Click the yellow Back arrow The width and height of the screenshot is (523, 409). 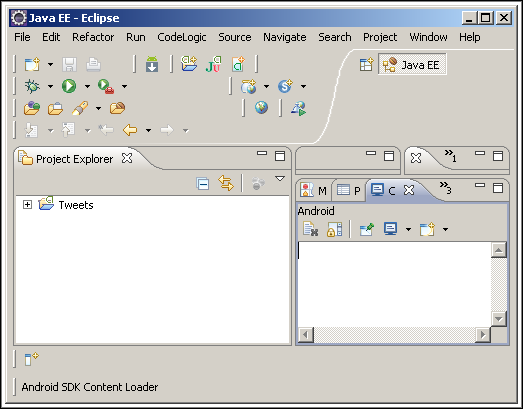point(130,130)
